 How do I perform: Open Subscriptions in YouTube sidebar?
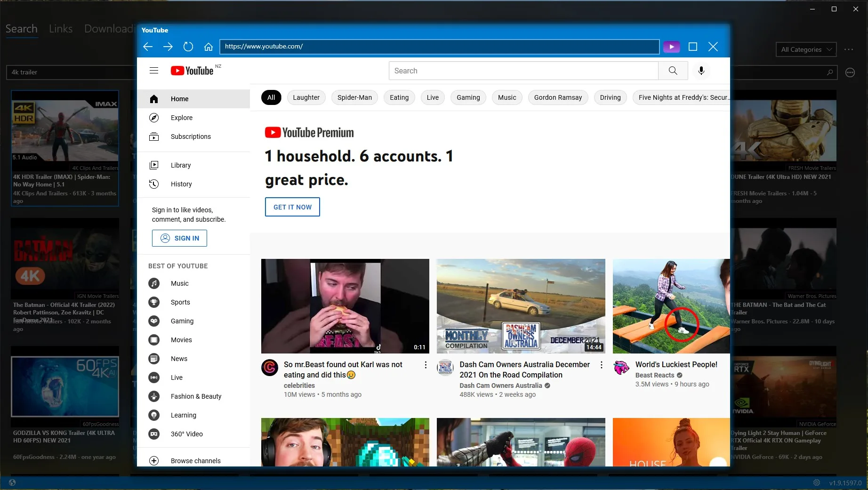[193, 137]
